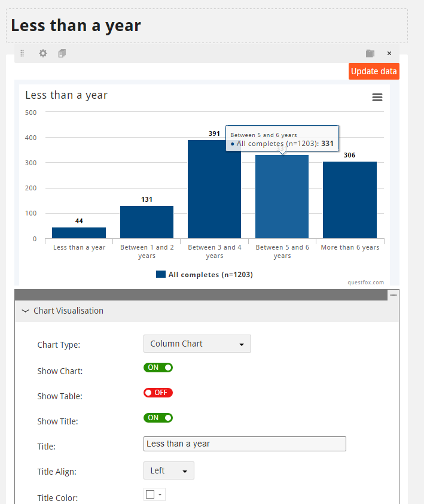The image size is (424, 504).
Task: Disable the Show Title switch
Action: pos(158,418)
